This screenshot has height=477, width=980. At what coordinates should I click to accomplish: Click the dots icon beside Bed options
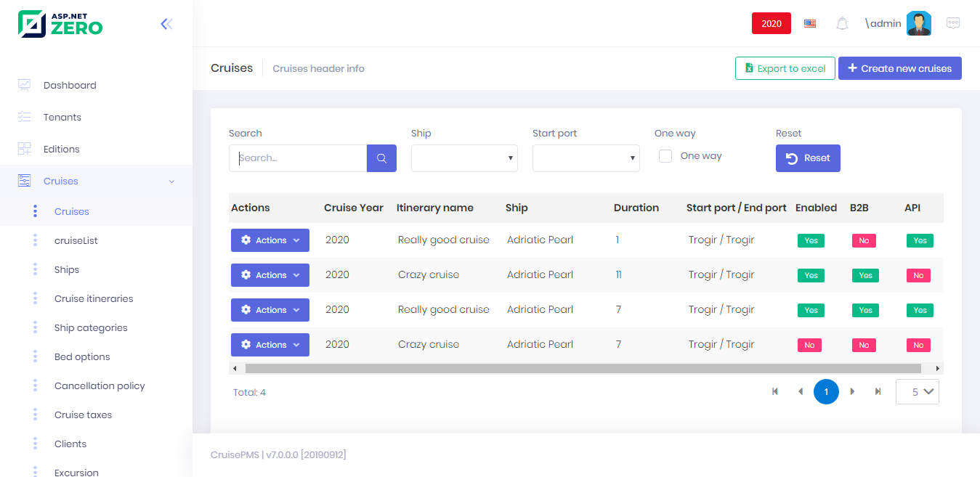click(x=35, y=356)
